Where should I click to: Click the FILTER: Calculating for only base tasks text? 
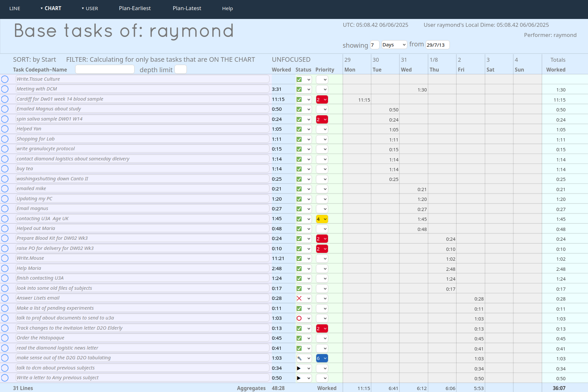pos(160,59)
